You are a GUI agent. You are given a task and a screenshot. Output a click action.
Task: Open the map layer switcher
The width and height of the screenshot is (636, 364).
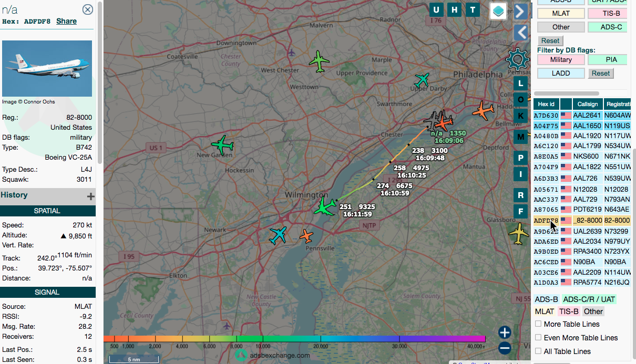pyautogui.click(x=498, y=11)
